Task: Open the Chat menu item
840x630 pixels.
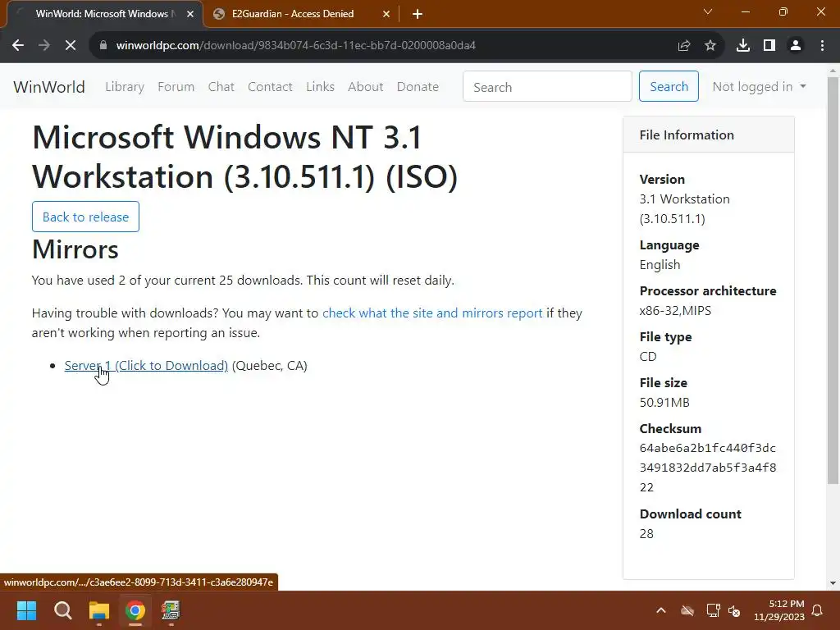Action: click(221, 87)
